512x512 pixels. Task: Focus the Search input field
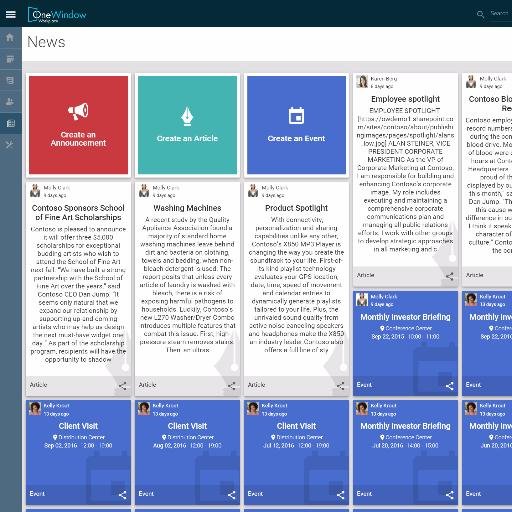(500, 14)
